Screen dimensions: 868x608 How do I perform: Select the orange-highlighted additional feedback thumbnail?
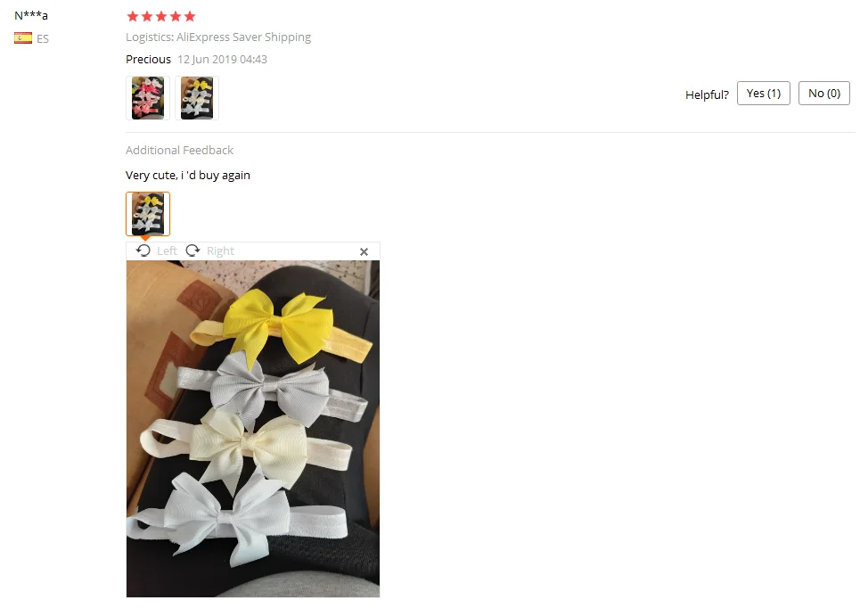(x=148, y=214)
